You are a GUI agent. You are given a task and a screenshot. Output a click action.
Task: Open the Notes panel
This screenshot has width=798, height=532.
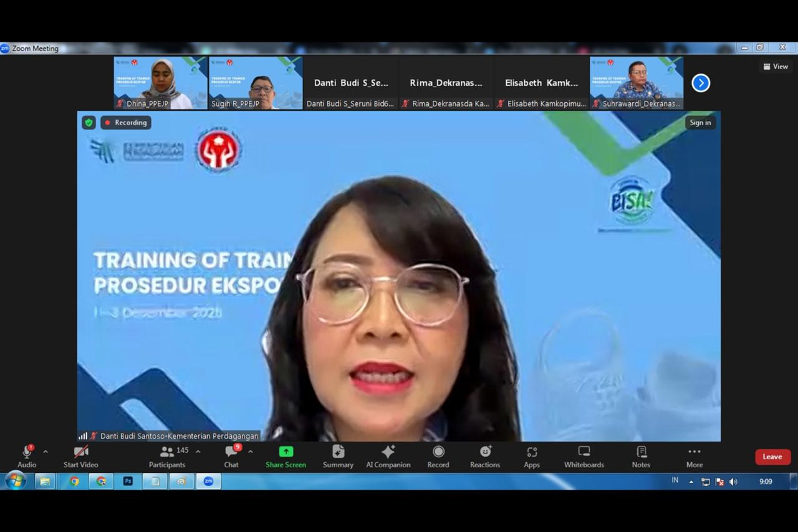tap(641, 457)
